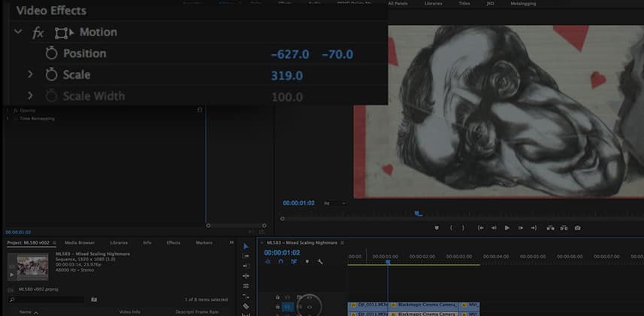Toggle V3 track output eye
This screenshot has height=316, width=644.
(x=310, y=297)
